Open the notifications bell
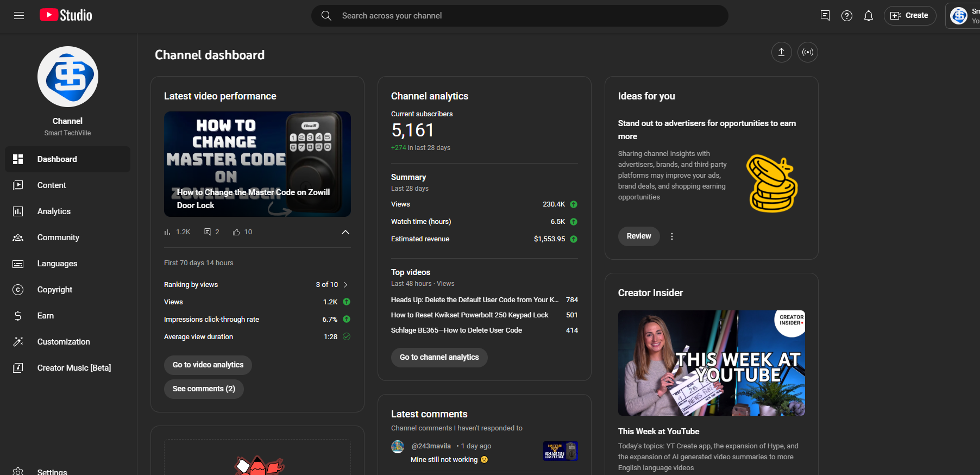This screenshot has width=980, height=475. [869, 16]
